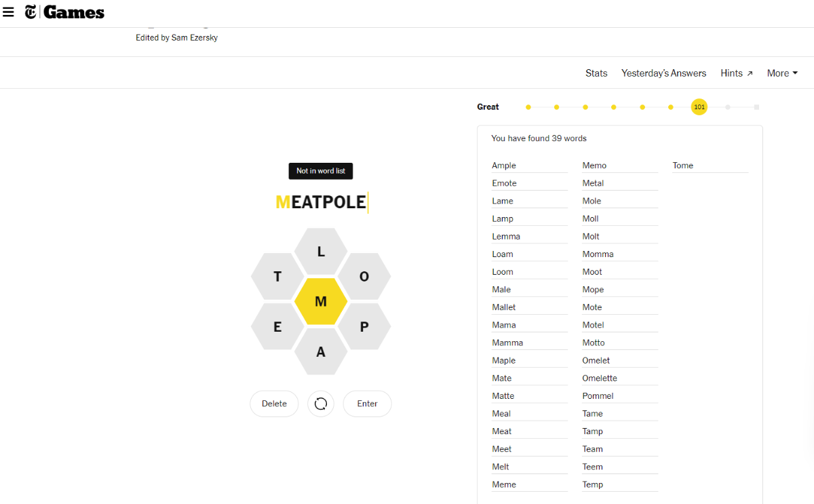Select the P hexagon letter
Viewport: 814px width, 504px height.
[364, 327]
